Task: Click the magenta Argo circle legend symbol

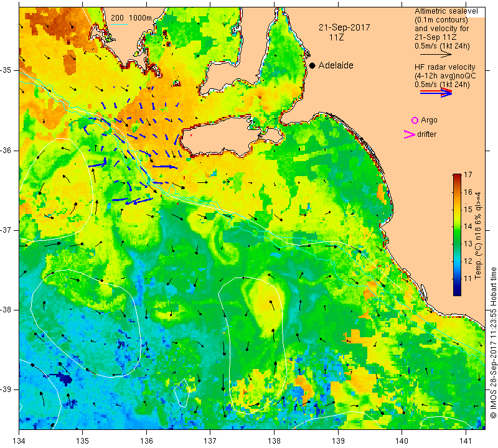Action: 415,120
